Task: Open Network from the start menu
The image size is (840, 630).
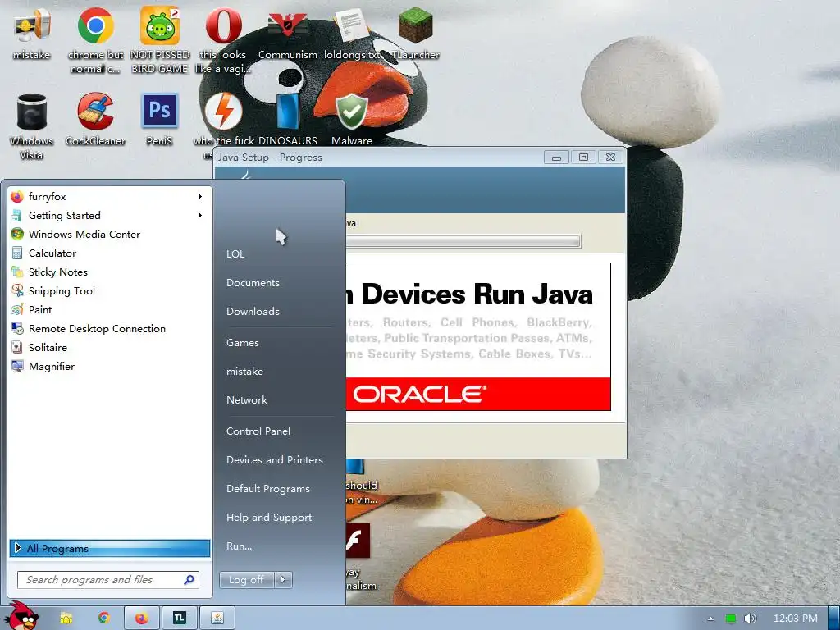Action: point(247,400)
